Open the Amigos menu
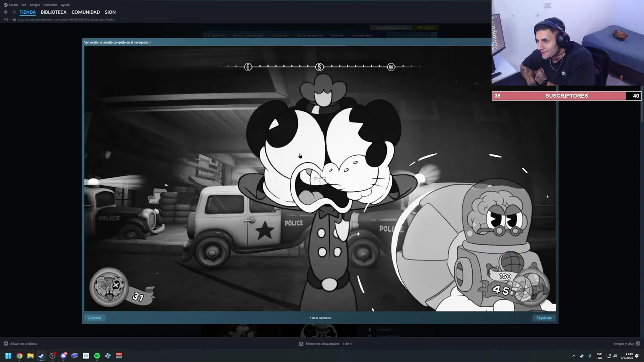 [35, 5]
